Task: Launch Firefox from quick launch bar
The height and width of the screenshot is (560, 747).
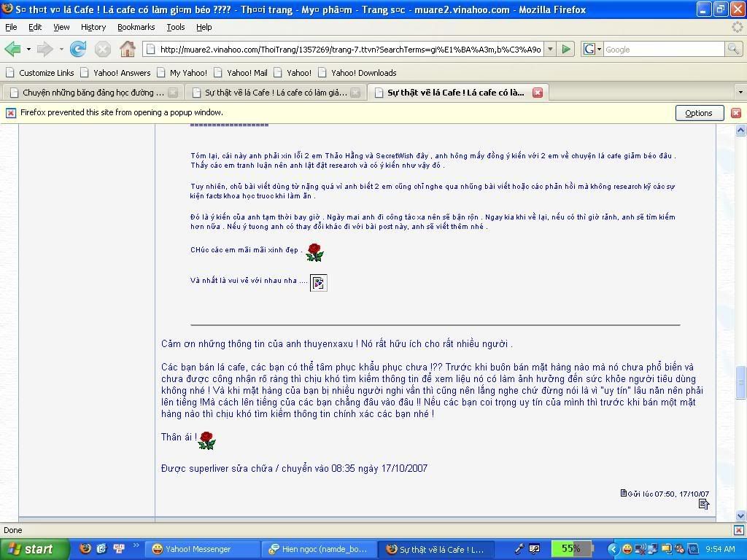Action: pyautogui.click(x=85, y=549)
